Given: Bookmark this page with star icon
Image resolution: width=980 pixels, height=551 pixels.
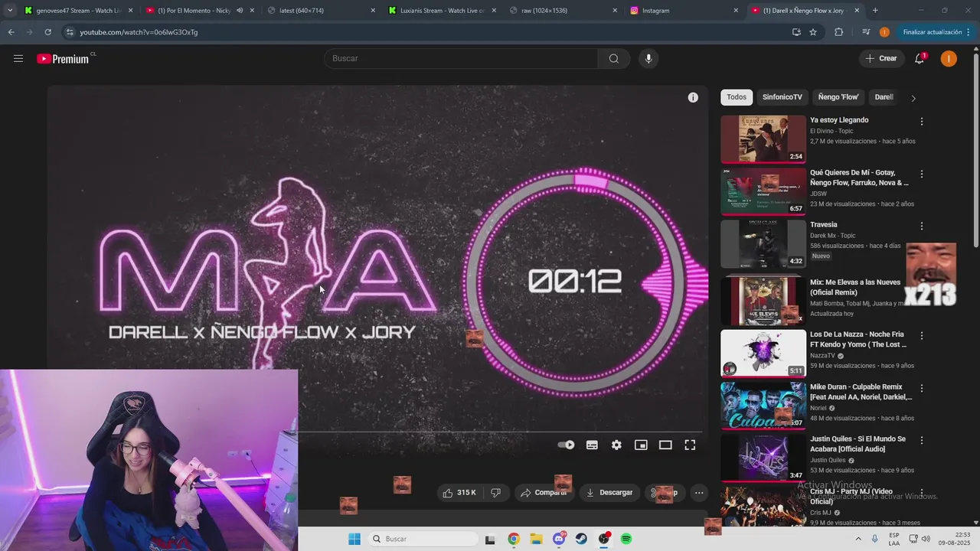Looking at the screenshot, I should 813,32.
